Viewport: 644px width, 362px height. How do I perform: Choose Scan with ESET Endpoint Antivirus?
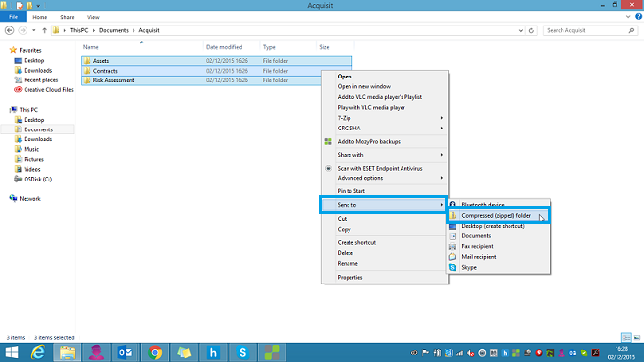385,168
